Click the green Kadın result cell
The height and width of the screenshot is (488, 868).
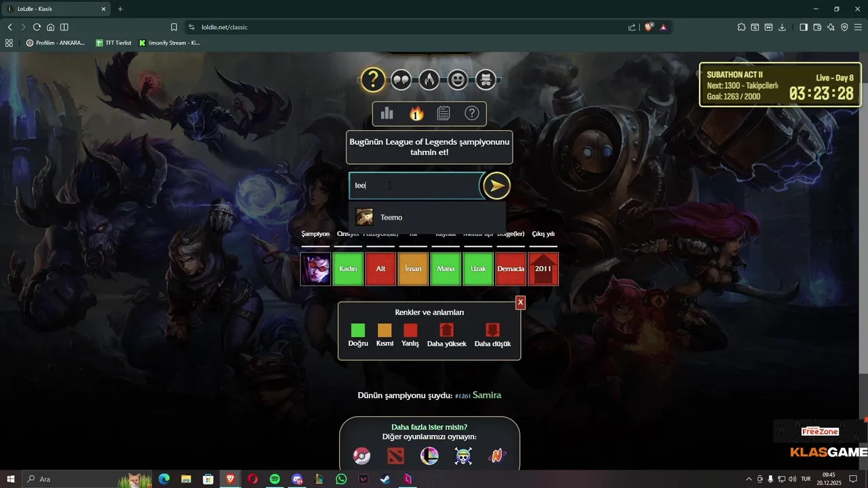pos(348,269)
